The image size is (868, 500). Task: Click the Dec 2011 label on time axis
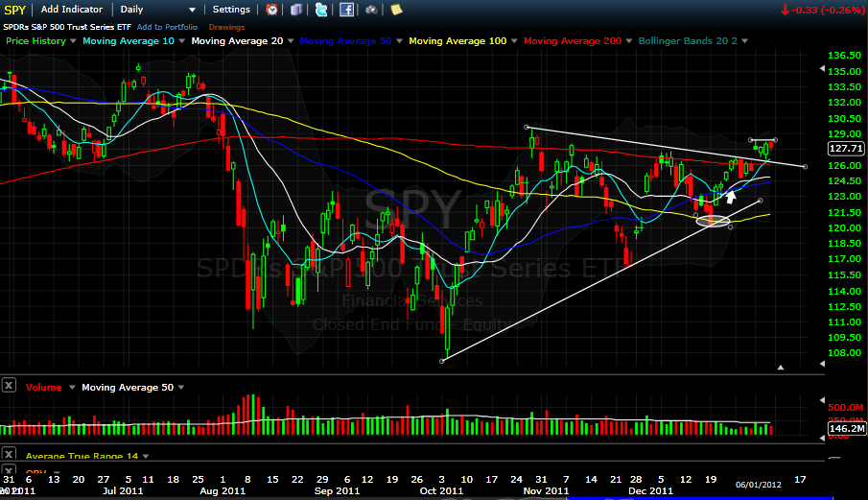click(650, 490)
